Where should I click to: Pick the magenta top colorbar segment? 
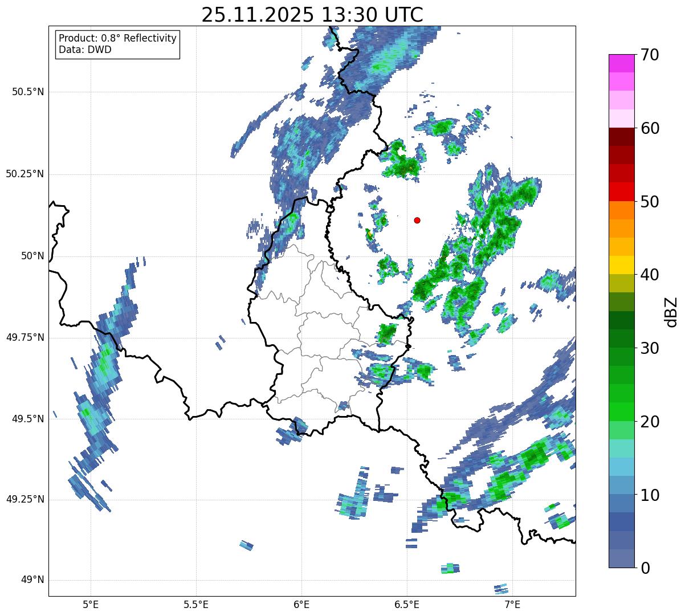pyautogui.click(x=621, y=63)
